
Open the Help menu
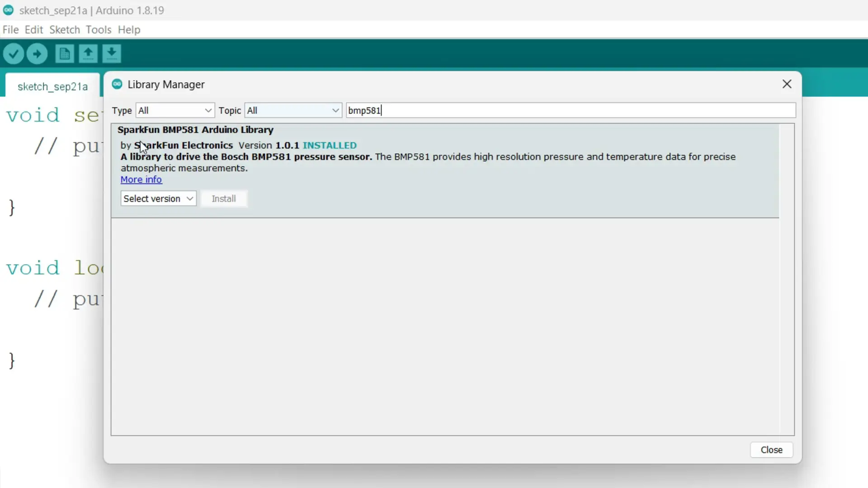pos(129,30)
